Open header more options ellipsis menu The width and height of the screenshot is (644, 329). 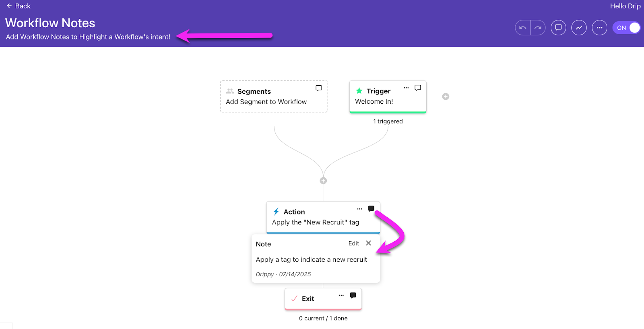pyautogui.click(x=599, y=28)
